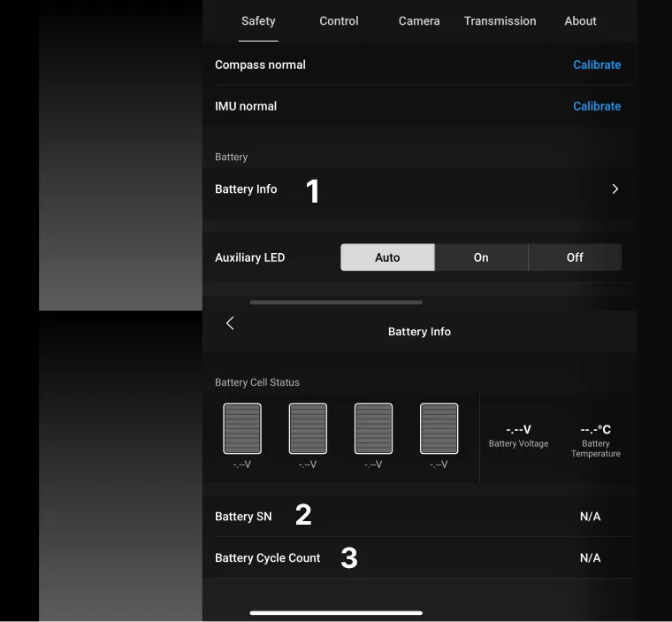
Task: Select the Safety tab
Action: point(258,21)
